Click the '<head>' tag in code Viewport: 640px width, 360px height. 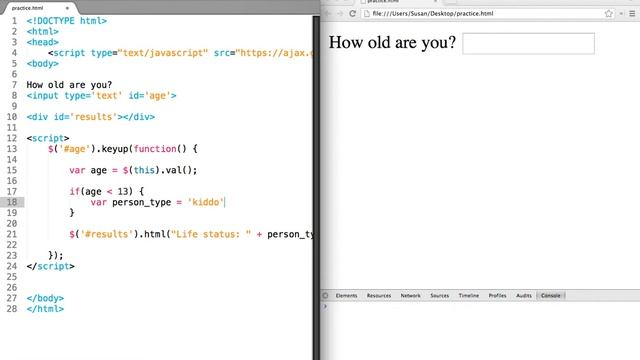[x=42, y=42]
